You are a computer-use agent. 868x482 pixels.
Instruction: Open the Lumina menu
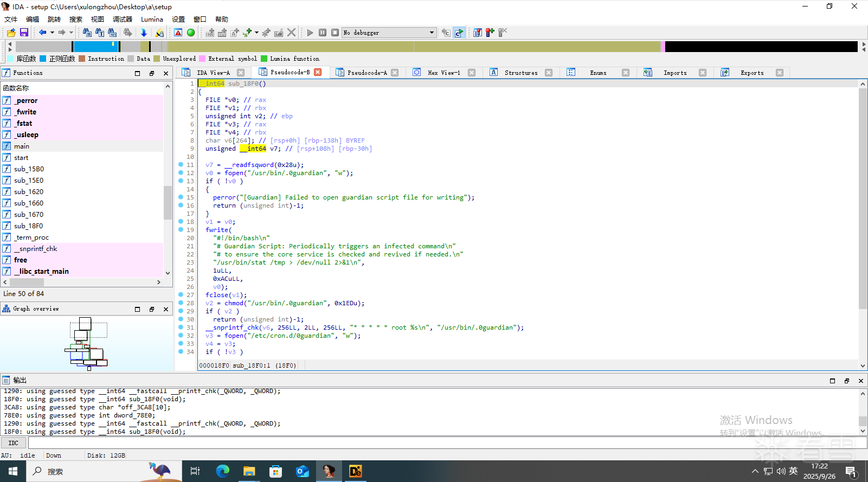[x=152, y=19]
